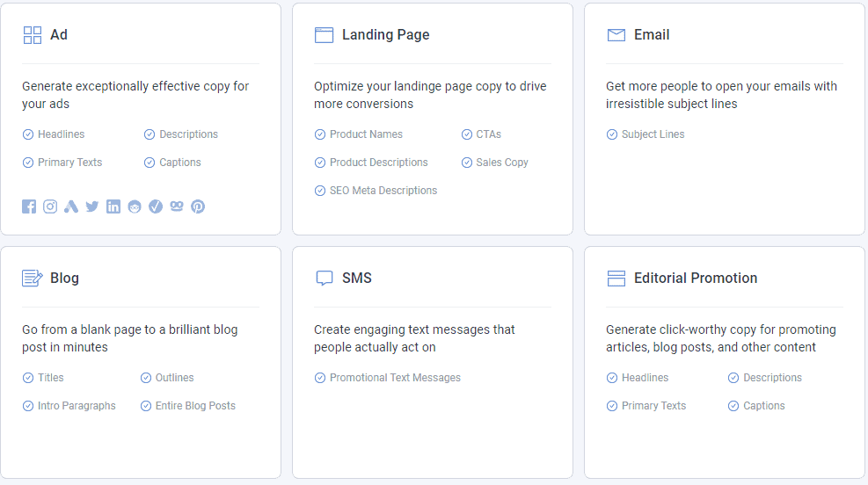Select Descriptions in the Ad card
Viewport: 868px width, 485px height.
click(x=188, y=134)
